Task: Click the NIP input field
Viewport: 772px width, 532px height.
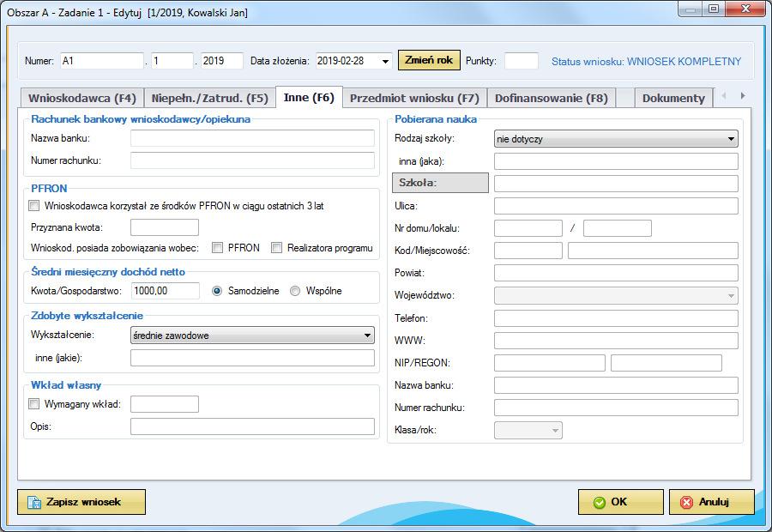Action: tap(550, 363)
